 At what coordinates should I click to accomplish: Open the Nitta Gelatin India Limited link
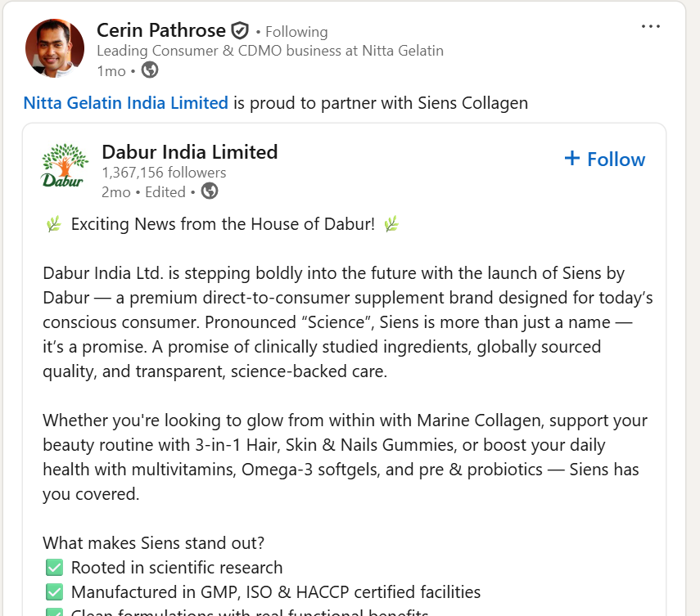125,103
